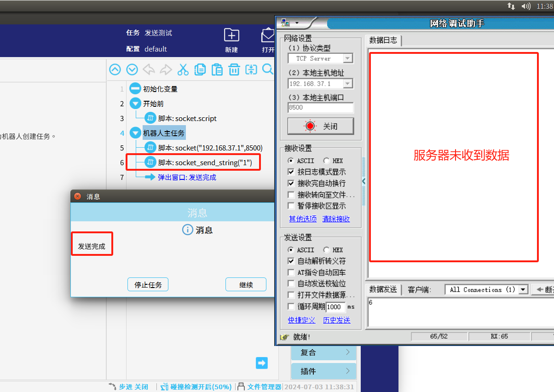Open the system volume indicator
554x392 pixels.
(x=525, y=6)
